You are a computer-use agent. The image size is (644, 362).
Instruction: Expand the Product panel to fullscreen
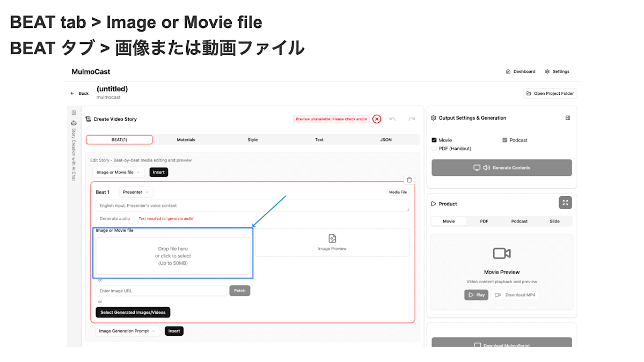(x=565, y=203)
